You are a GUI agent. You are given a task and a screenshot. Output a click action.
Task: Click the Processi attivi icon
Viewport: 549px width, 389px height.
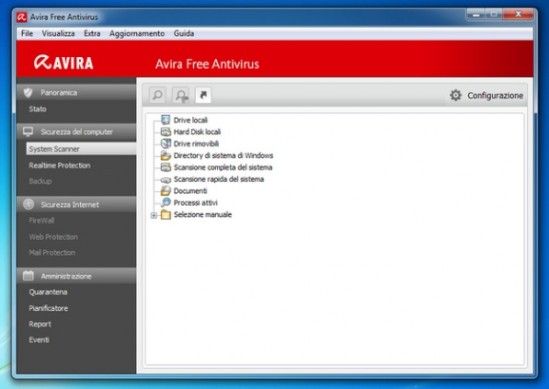[x=165, y=203]
